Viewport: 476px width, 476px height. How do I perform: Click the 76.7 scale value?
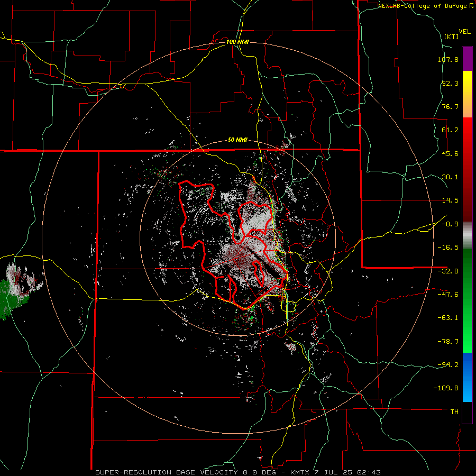coord(450,106)
